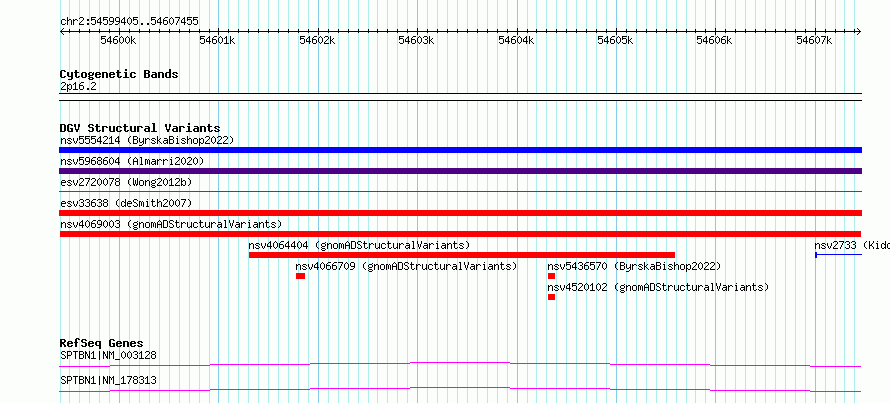The height and width of the screenshot is (403, 890).
Task: Click the blue nsv2733 variant line
Action: 838,255
